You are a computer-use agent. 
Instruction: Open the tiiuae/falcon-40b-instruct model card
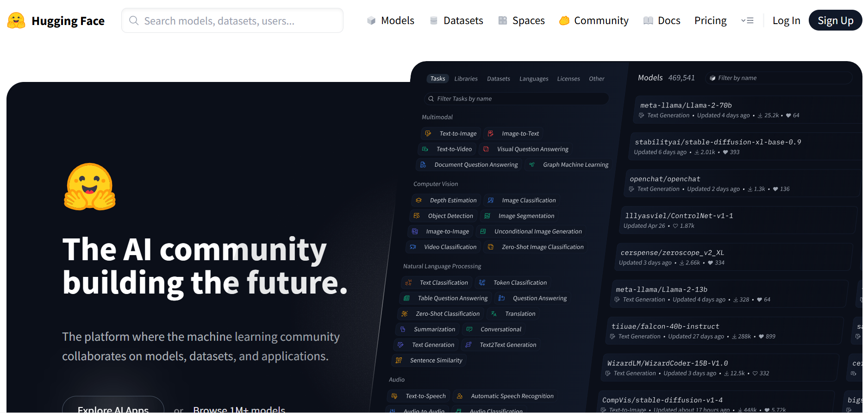[724, 331]
